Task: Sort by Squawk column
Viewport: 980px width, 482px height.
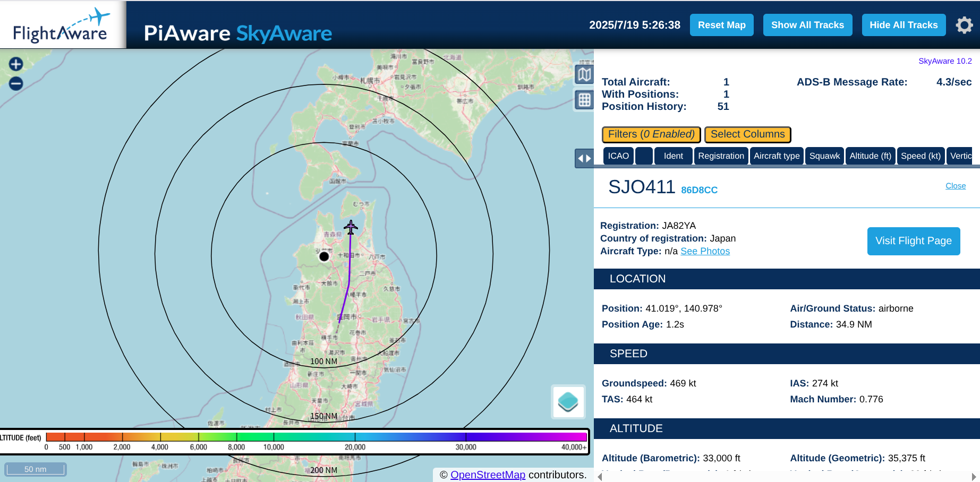Action: pos(824,156)
